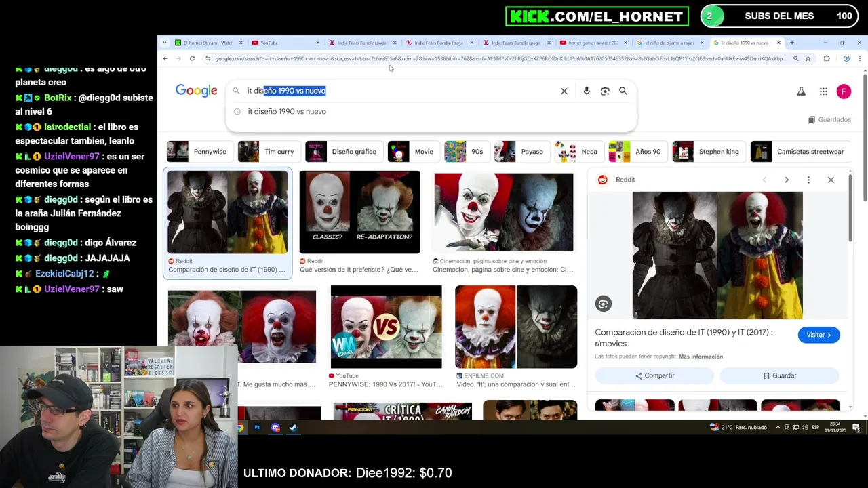Open the ESP language indicator

pyautogui.click(x=816, y=428)
